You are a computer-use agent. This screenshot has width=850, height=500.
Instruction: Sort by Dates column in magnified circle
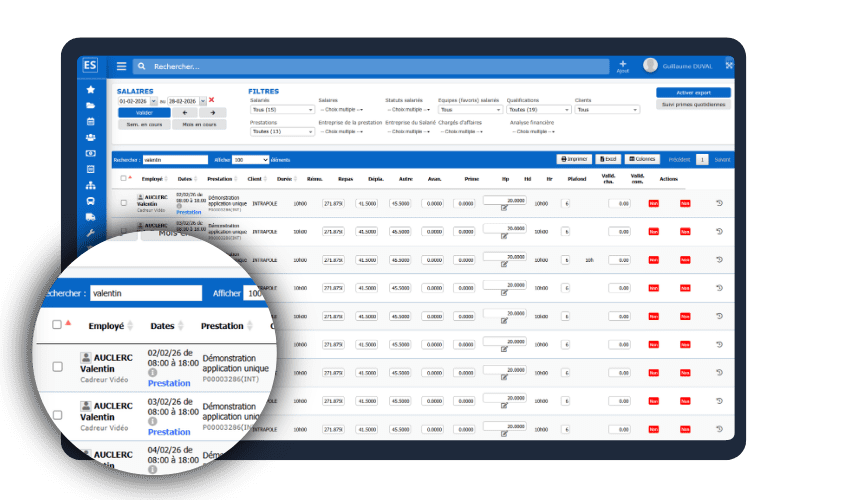(167, 326)
